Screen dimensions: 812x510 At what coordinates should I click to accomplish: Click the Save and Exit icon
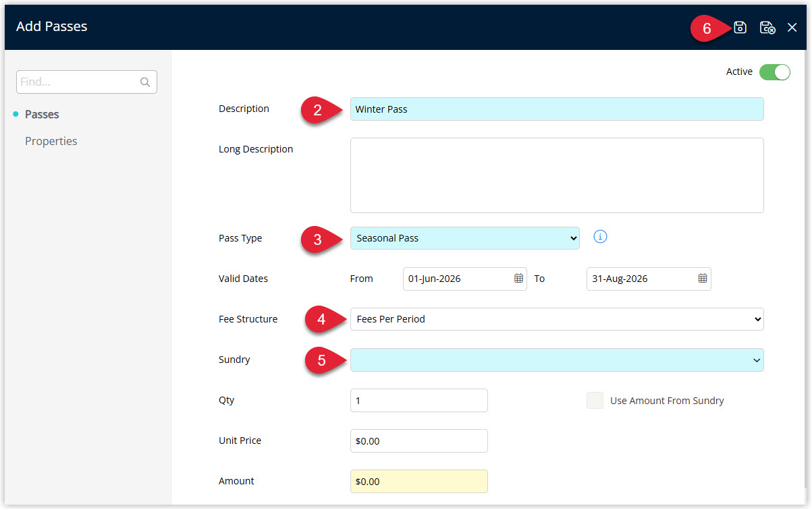tap(767, 27)
